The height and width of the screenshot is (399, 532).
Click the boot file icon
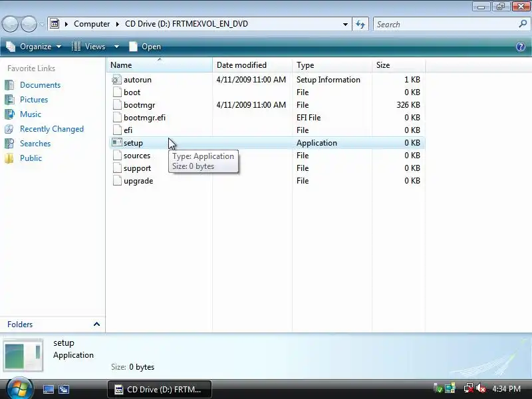117,92
